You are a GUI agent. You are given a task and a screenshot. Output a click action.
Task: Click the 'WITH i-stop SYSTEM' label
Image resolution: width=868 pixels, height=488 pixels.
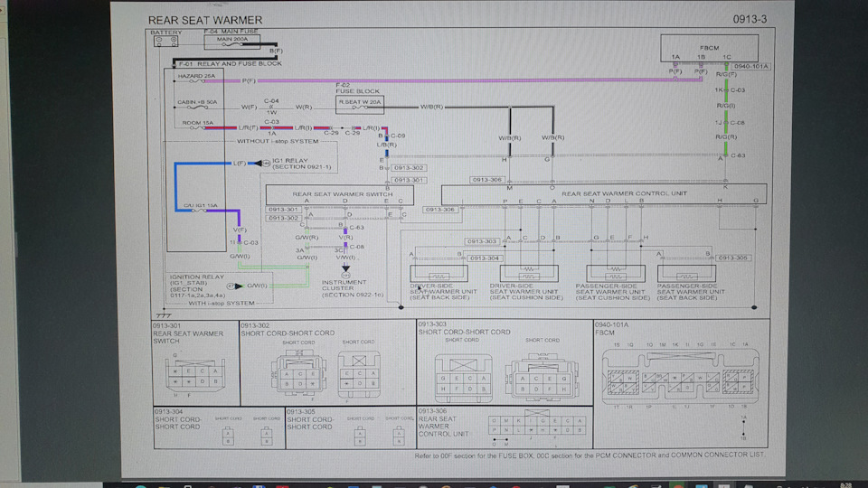222,304
